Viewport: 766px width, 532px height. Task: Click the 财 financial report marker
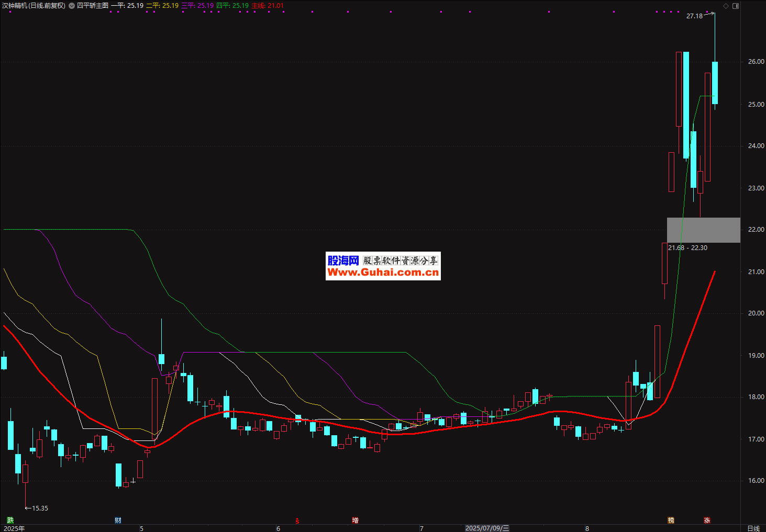click(118, 520)
